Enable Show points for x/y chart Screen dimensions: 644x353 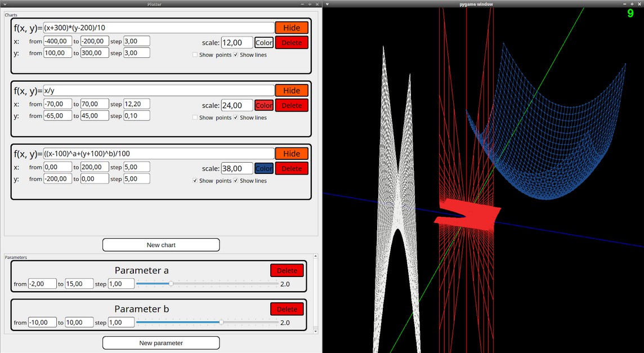tap(195, 118)
